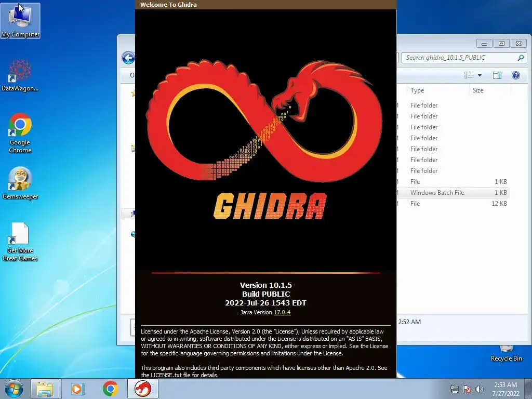532x399 pixels.
Task: Click the Explorer help question mark icon
Action: tap(516, 75)
